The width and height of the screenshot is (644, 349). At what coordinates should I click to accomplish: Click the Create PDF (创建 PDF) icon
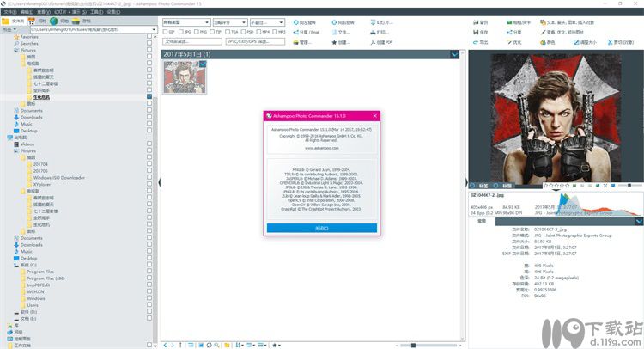[373, 42]
